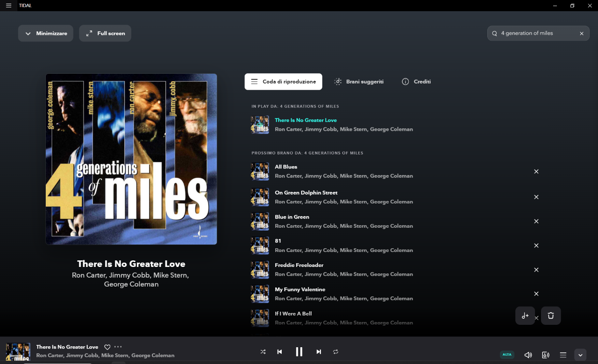598x364 pixels.
Task: Select the ALTA audio quality badge
Action: tap(507, 355)
